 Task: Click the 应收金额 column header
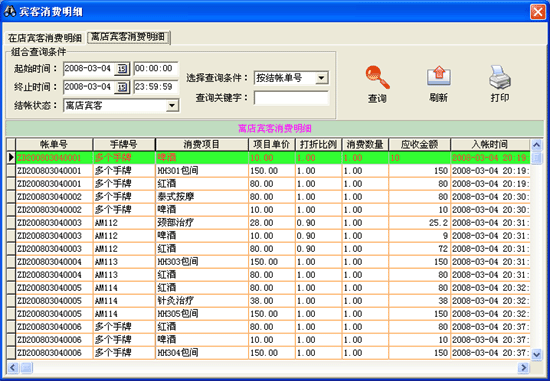[x=420, y=145]
